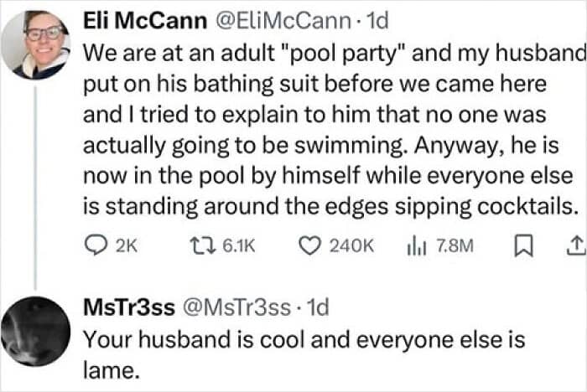Click the 7.8M views count

pyautogui.click(x=455, y=245)
